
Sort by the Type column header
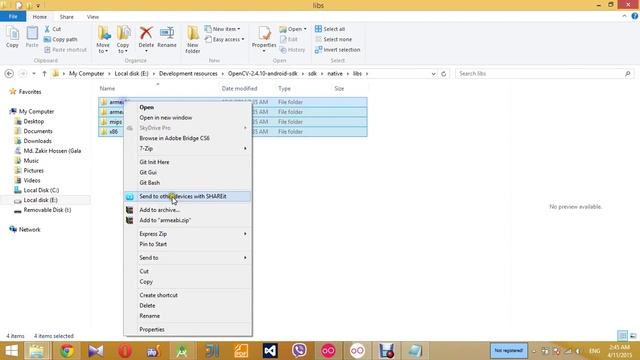pos(284,89)
